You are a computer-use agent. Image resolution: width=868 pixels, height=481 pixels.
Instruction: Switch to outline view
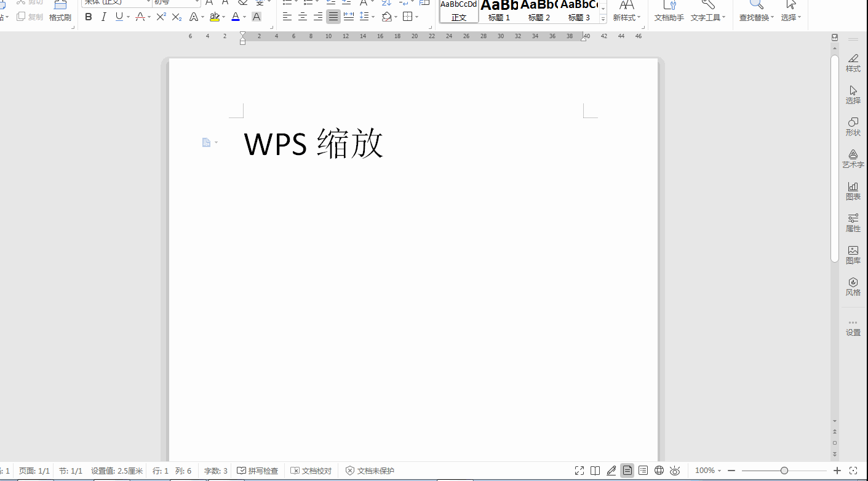643,471
